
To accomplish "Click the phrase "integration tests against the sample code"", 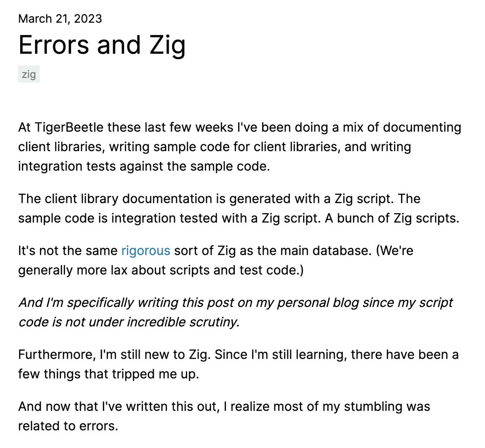I will pos(143,166).
